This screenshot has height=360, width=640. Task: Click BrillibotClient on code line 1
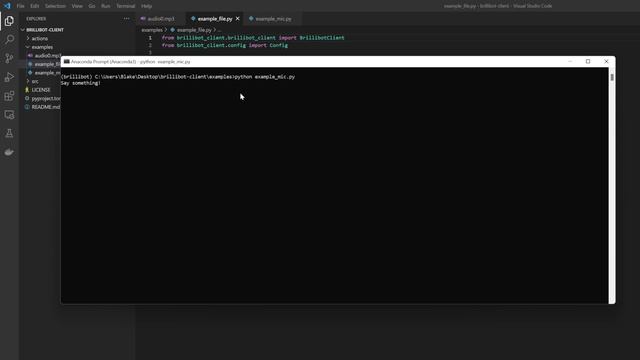(x=322, y=38)
